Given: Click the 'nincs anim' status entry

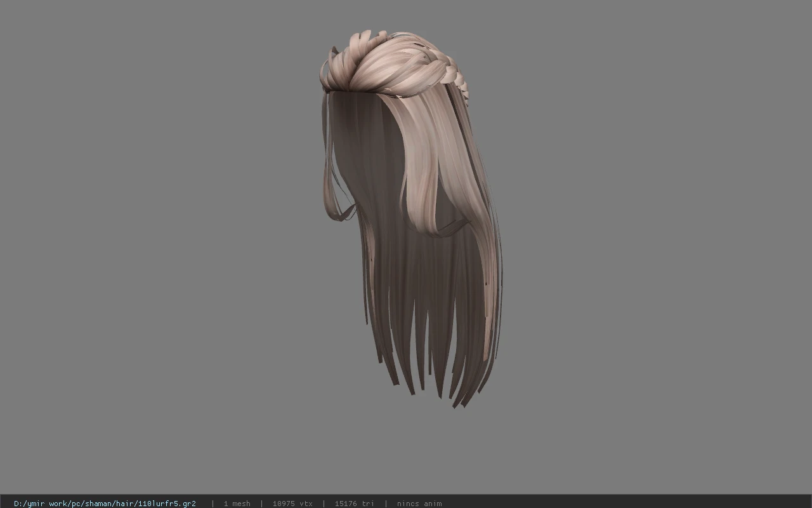Looking at the screenshot, I should click(x=419, y=504).
